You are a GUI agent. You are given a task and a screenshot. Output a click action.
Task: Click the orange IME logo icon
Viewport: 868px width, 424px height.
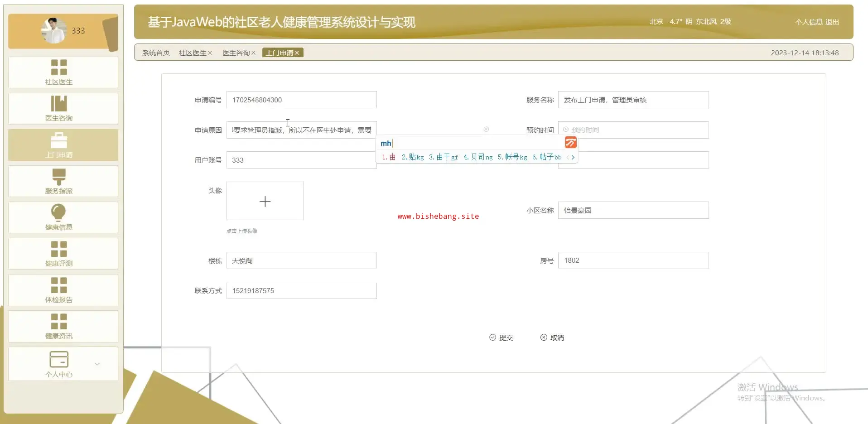point(571,143)
